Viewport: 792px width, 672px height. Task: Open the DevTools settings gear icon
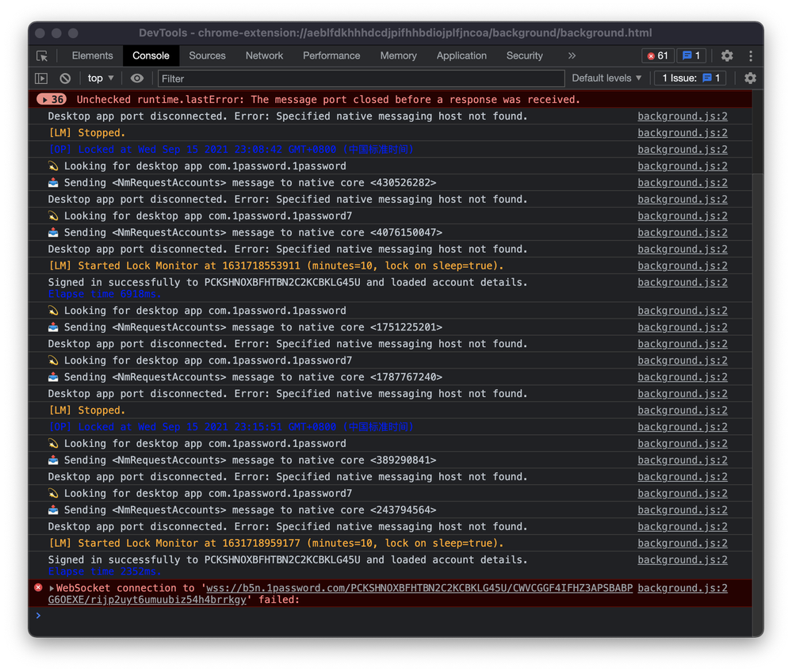pyautogui.click(x=727, y=55)
